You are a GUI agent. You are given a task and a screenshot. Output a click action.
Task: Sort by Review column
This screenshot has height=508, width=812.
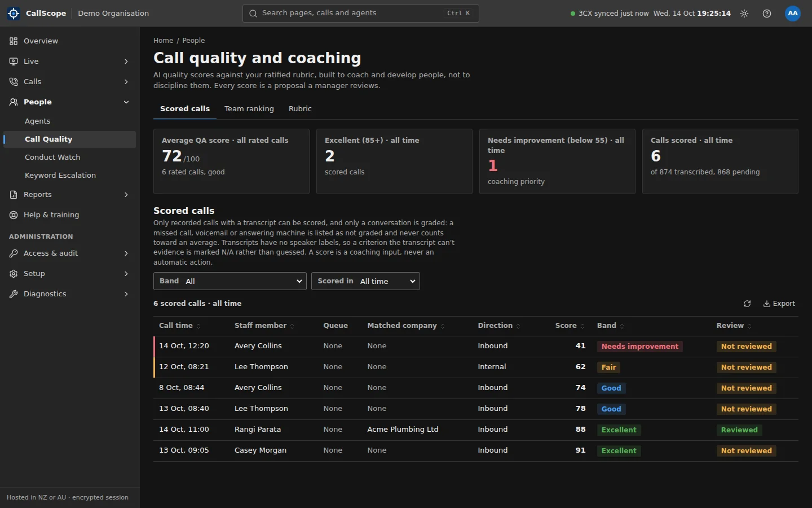coord(734,326)
